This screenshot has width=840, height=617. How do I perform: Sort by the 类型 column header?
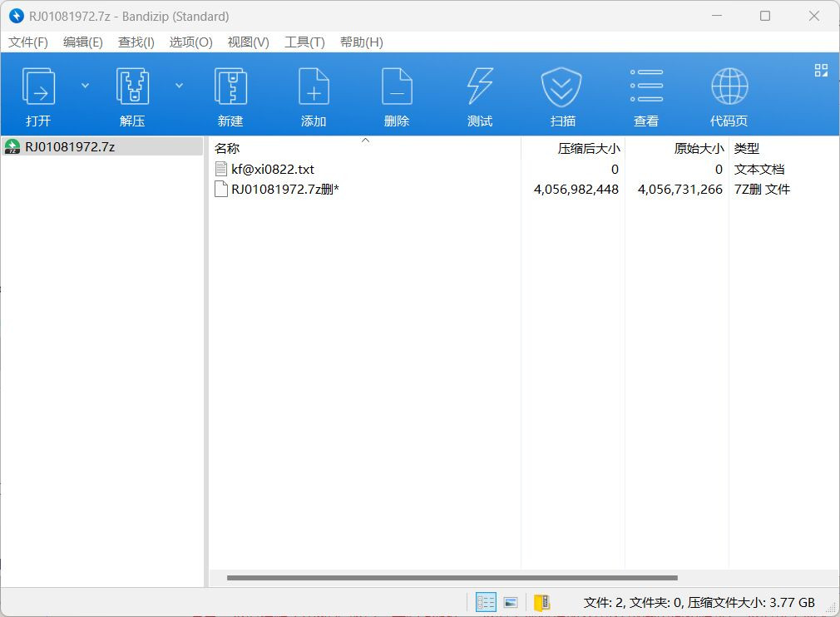pos(783,148)
